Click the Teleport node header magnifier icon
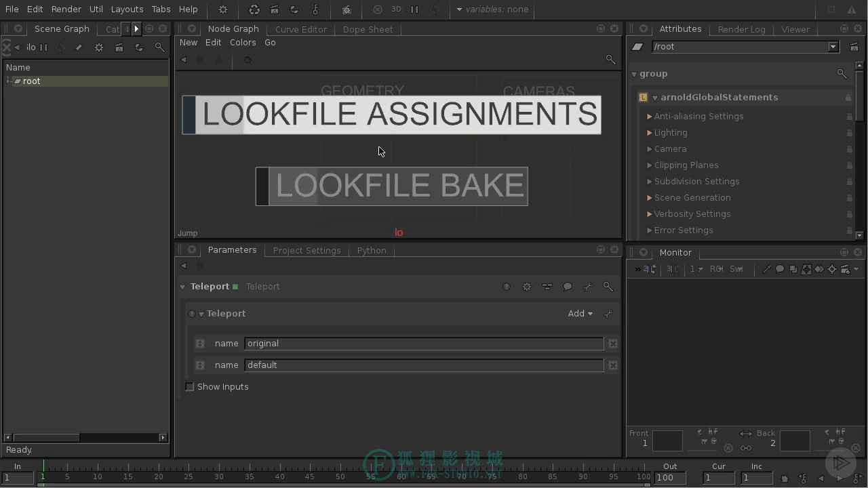The width and height of the screenshot is (868, 488). coord(608,287)
